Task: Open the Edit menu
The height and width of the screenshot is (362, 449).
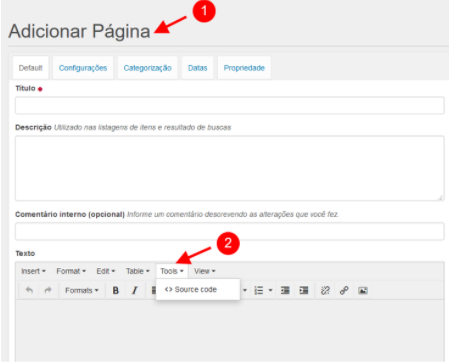Action: coord(106,271)
